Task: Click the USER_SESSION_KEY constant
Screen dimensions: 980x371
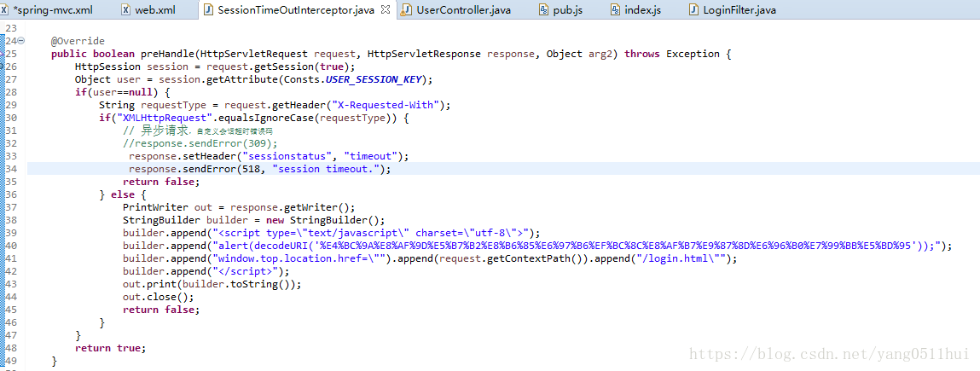Action: point(375,80)
